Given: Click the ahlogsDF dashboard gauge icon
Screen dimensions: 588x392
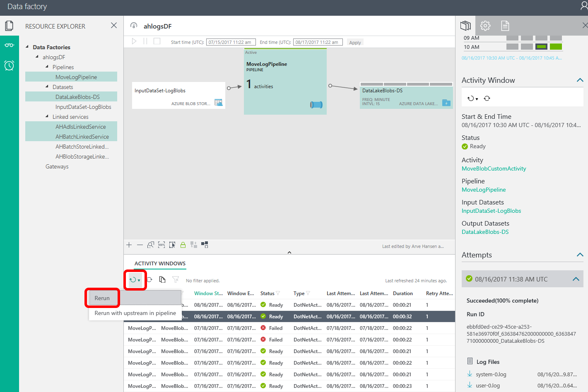Looking at the screenshot, I should 134,26.
